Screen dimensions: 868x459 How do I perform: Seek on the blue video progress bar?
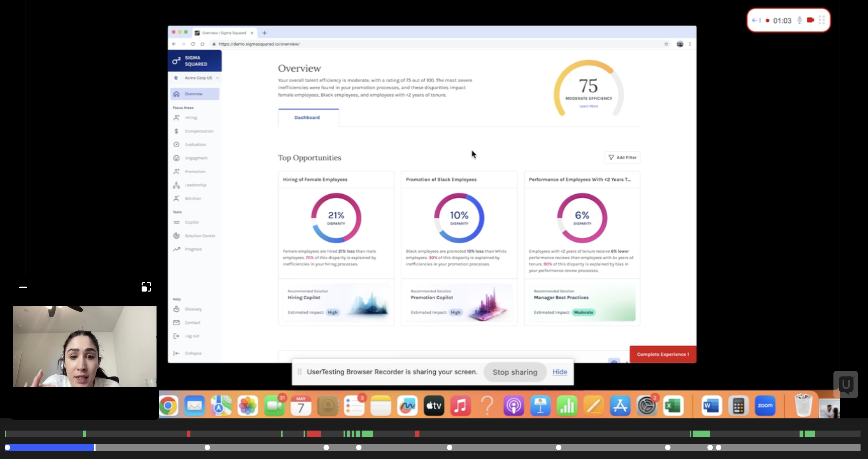pyautogui.click(x=50, y=447)
